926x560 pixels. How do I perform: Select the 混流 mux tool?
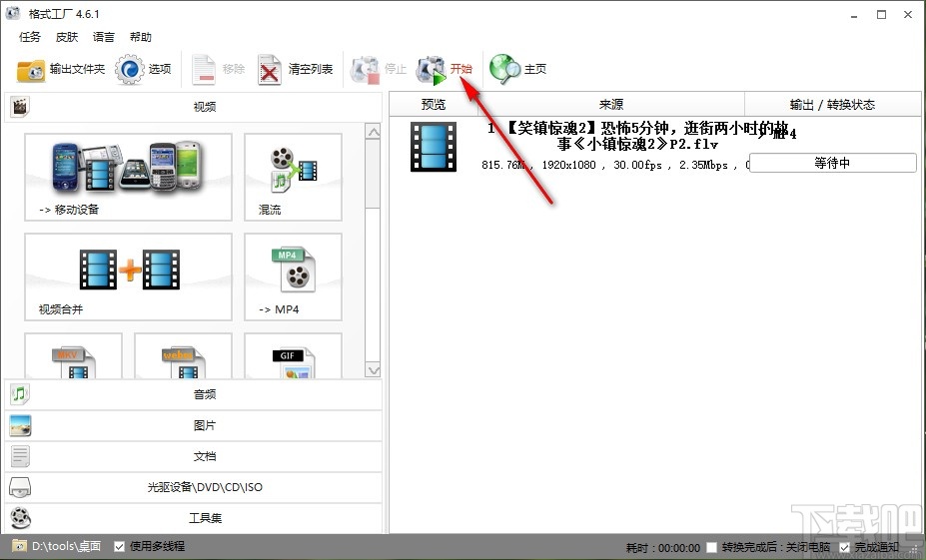tap(293, 177)
